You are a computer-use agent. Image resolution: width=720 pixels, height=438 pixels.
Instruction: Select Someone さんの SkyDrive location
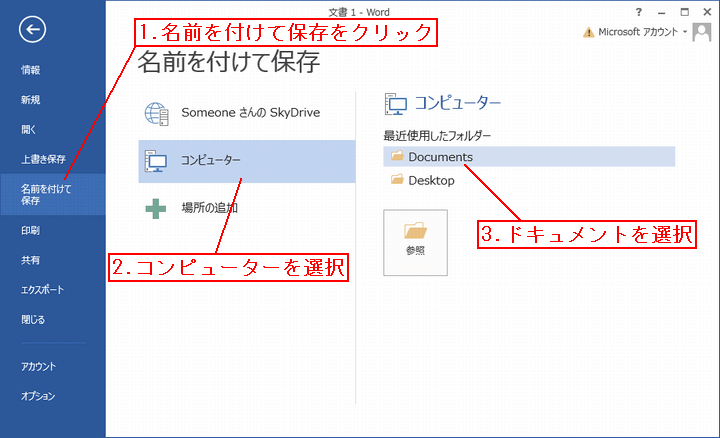(x=247, y=113)
